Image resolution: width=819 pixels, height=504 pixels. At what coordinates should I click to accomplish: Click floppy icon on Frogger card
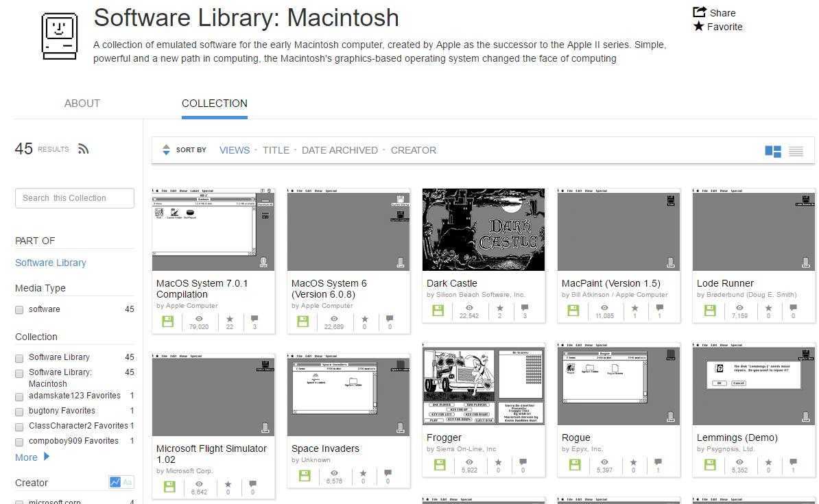[x=440, y=464]
